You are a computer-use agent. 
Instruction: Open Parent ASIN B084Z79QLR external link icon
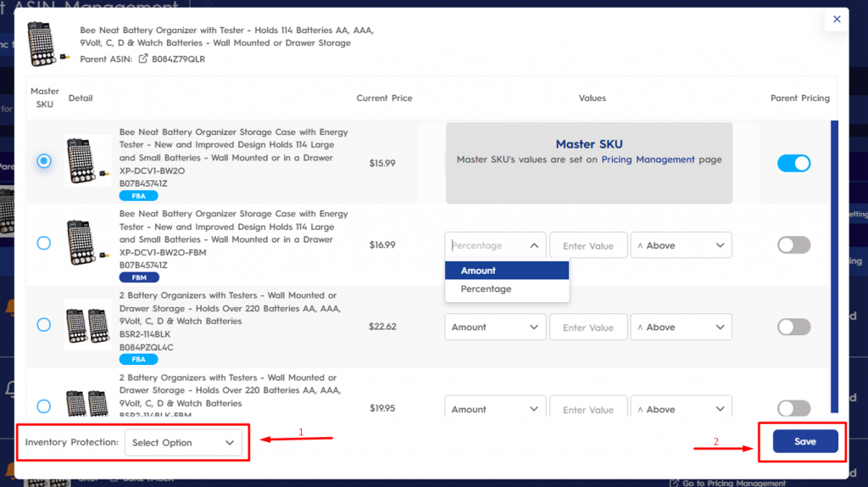[142, 59]
